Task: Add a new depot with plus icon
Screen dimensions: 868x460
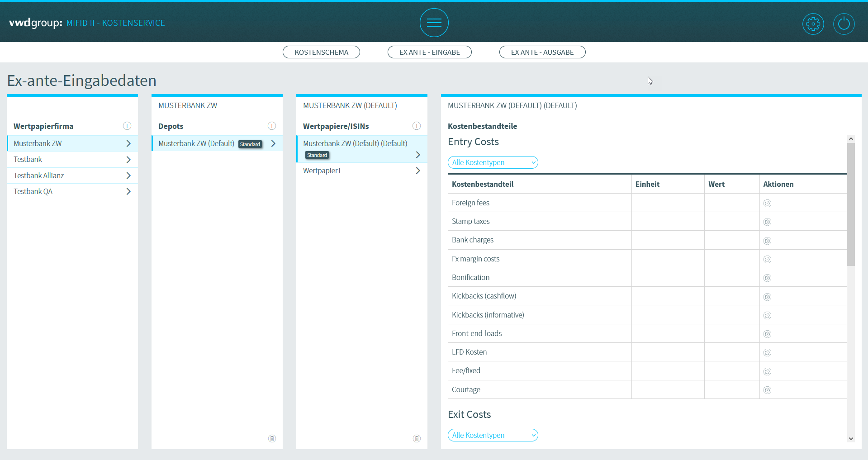Action: pos(272,126)
